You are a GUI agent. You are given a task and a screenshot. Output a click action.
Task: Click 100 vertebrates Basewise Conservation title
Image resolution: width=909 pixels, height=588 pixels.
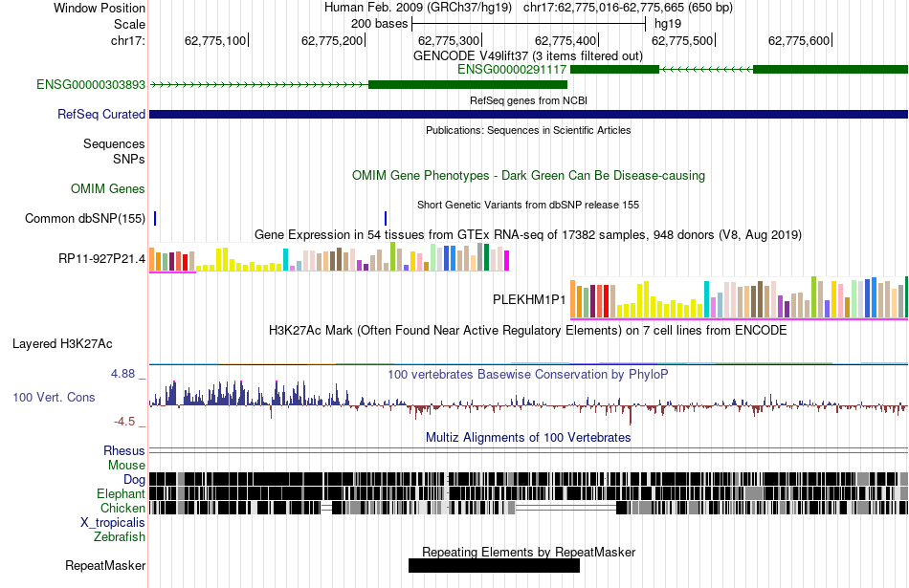tap(528, 374)
